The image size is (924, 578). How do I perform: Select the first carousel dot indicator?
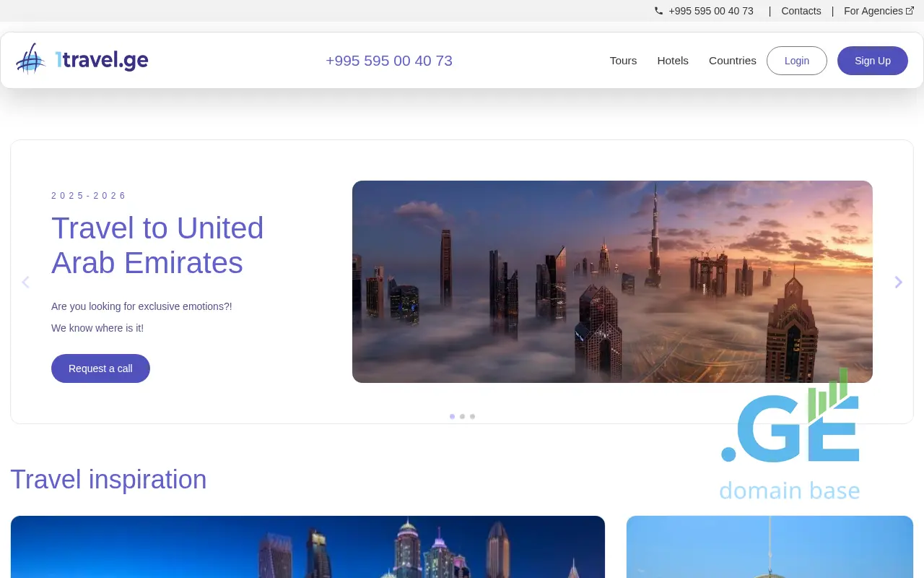(452, 416)
